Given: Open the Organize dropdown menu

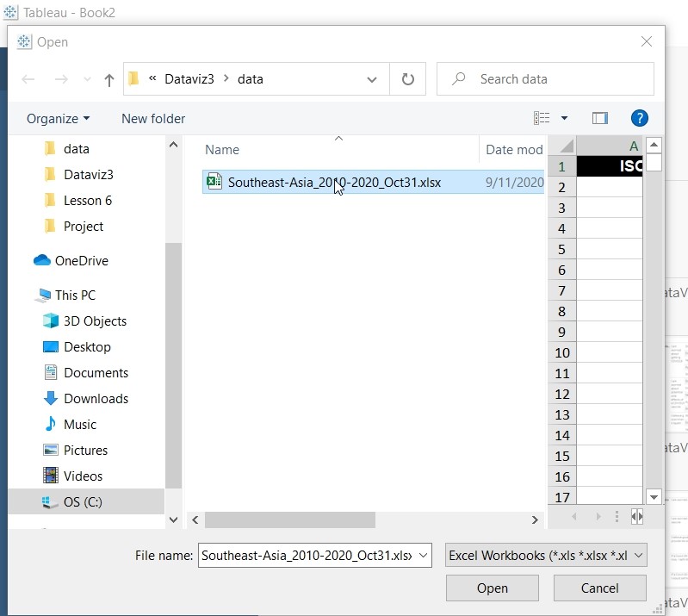Looking at the screenshot, I should coord(58,119).
